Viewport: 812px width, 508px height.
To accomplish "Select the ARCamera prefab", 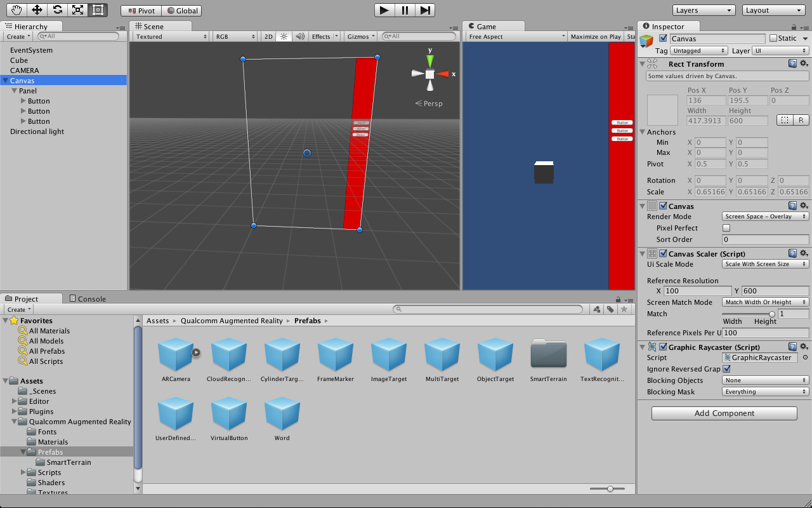I will pyautogui.click(x=176, y=360).
